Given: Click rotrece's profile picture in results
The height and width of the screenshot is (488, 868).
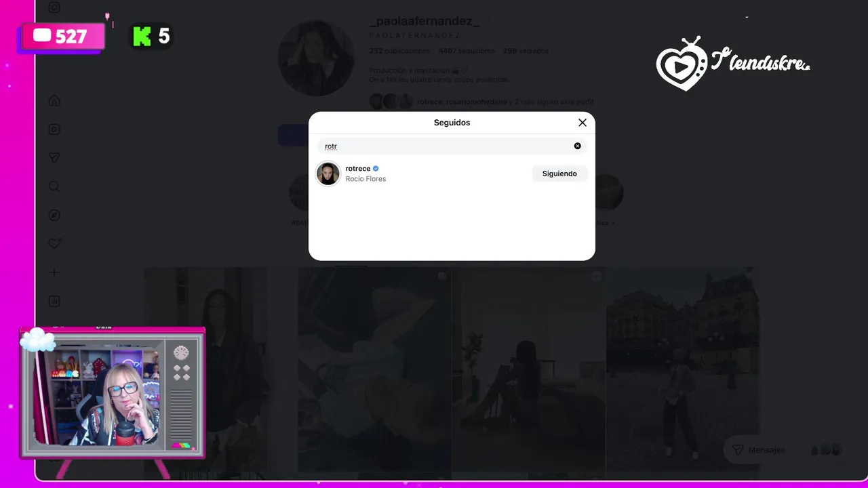Looking at the screenshot, I should pyautogui.click(x=328, y=174).
